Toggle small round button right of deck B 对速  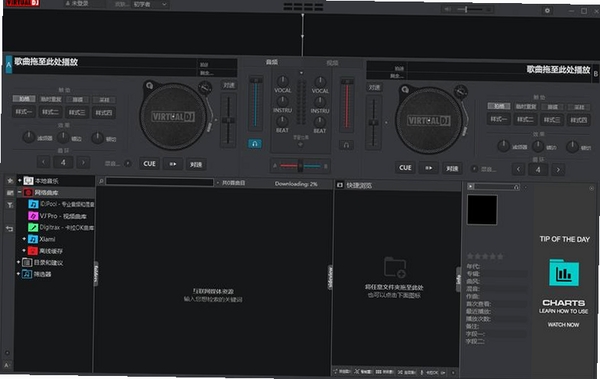point(474,168)
